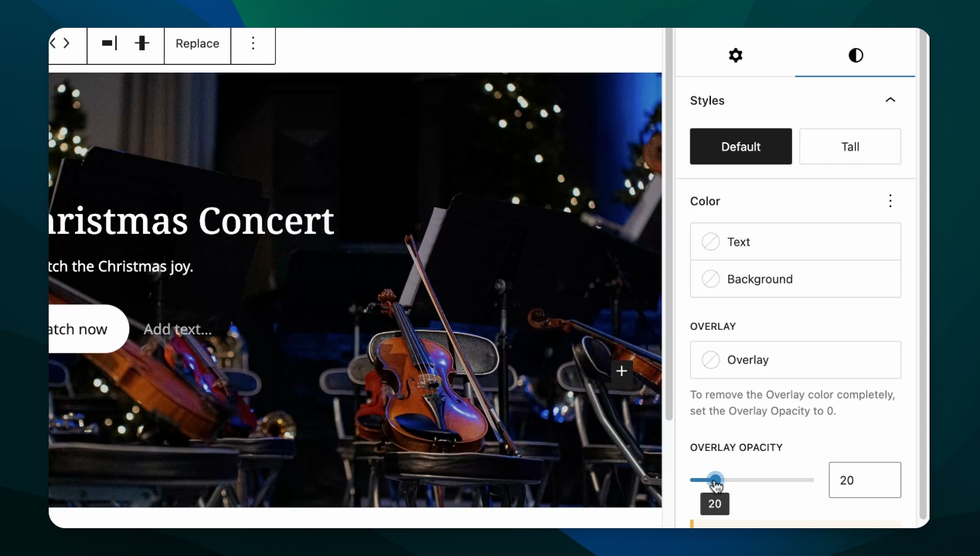Click the plus add block button on image
980x556 pixels.
(x=621, y=371)
